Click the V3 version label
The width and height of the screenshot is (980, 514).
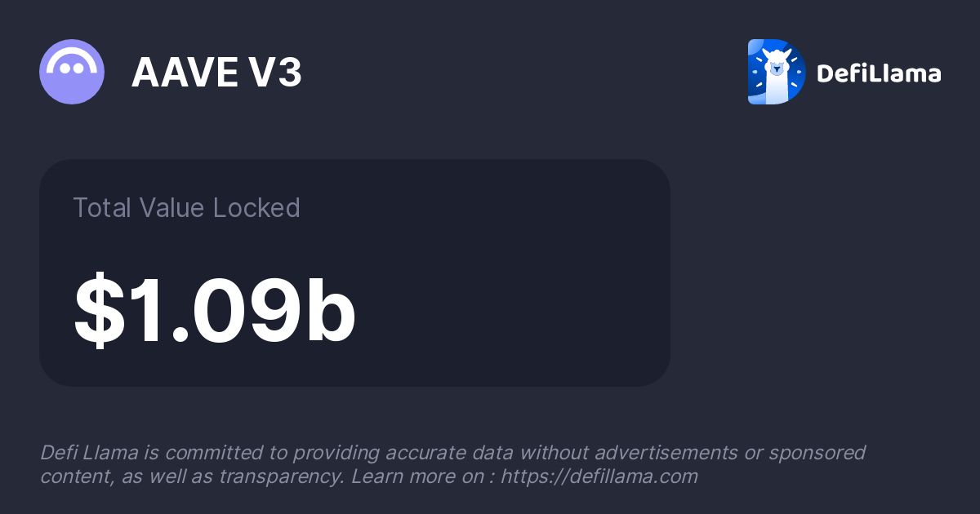(x=274, y=73)
